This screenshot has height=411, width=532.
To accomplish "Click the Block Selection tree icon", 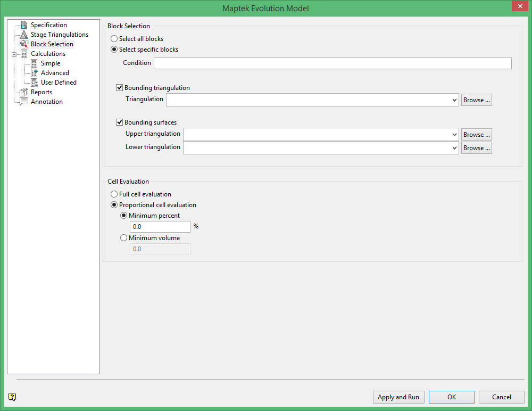I will pos(23,44).
